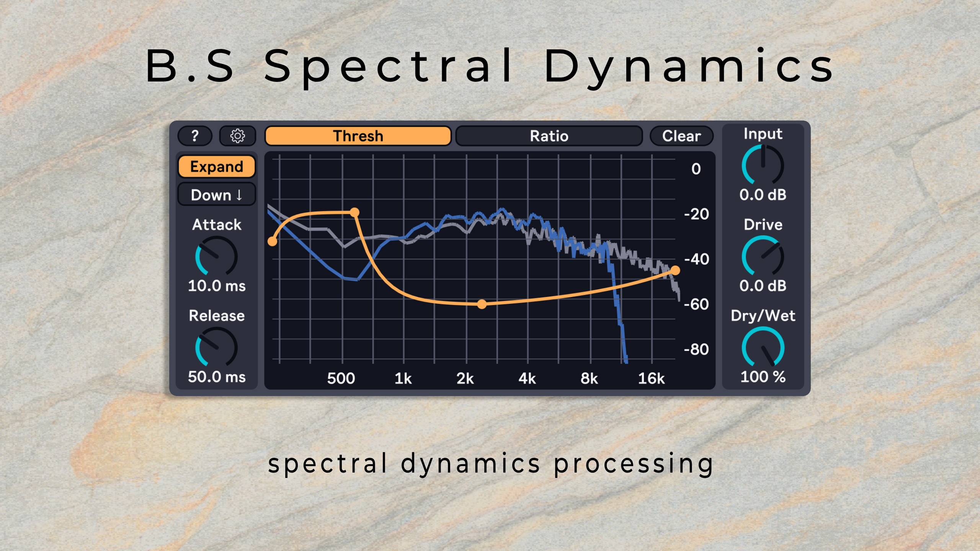Screen dimensions: 980x551
Task: Select the orange curve peak point near 500
Action: pyautogui.click(x=355, y=212)
